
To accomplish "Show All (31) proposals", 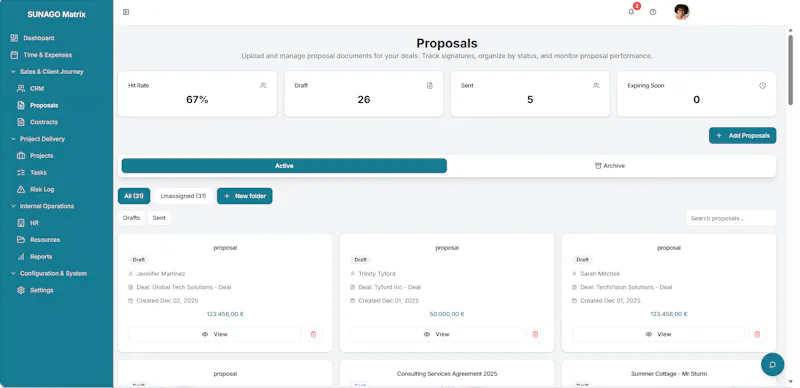I will (134, 196).
